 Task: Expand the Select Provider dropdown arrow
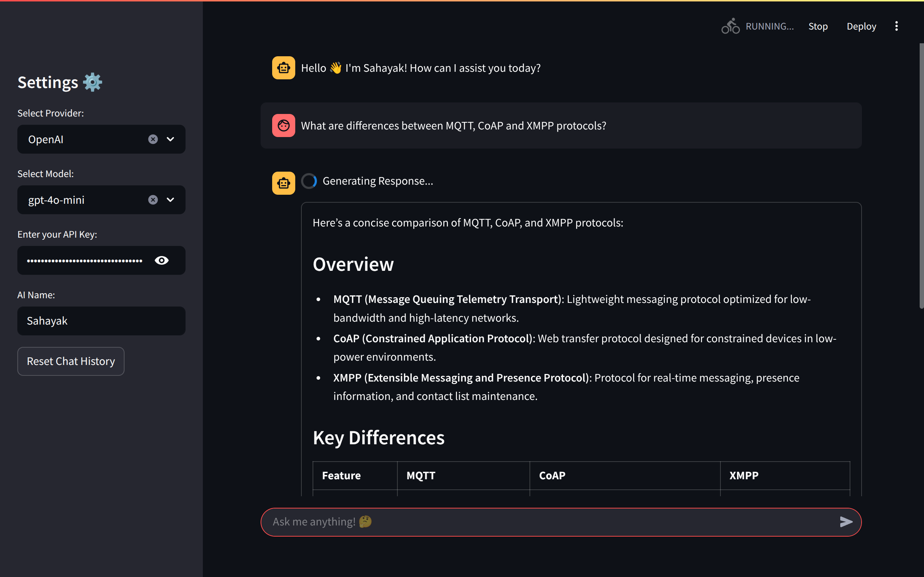click(x=170, y=139)
